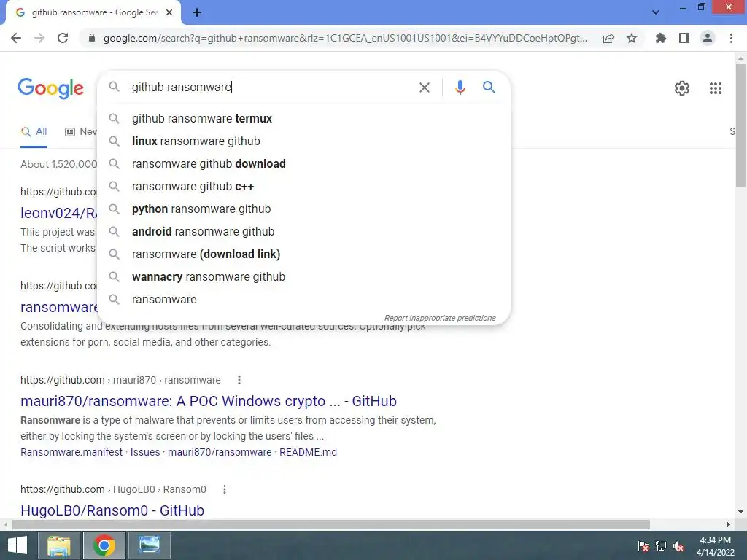
Task: Click the horizontal scrollbar thumb
Action: tap(330, 524)
